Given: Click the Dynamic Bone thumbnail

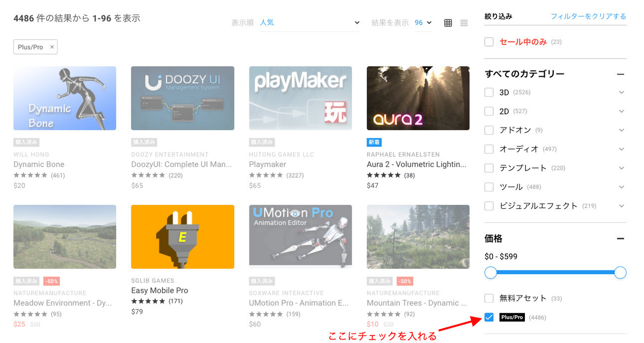Looking at the screenshot, I should 64,98.
